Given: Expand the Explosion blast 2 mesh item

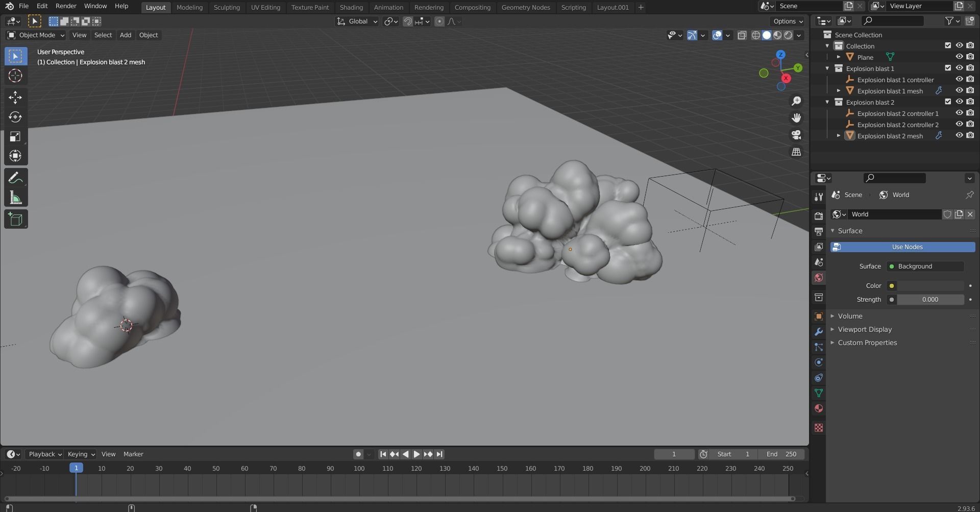Looking at the screenshot, I should coord(839,135).
